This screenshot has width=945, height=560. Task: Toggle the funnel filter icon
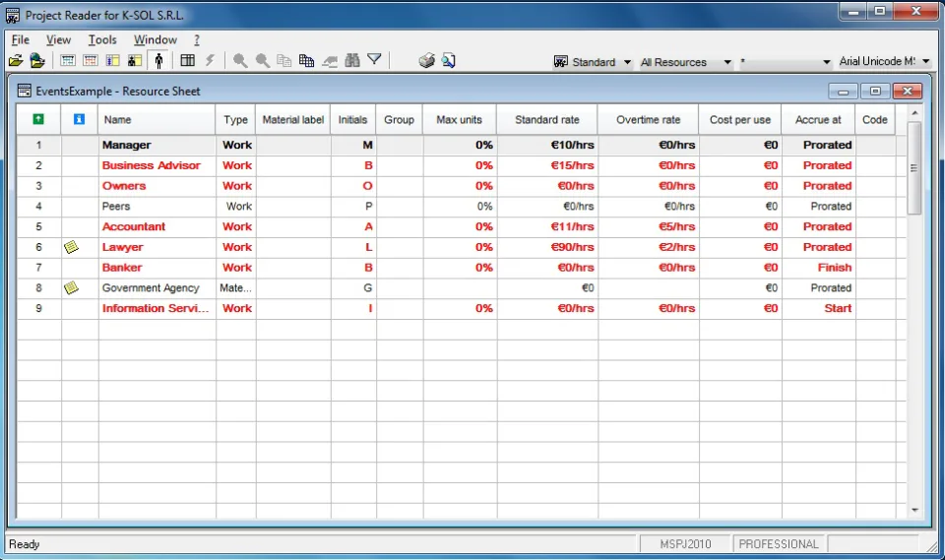click(x=374, y=60)
